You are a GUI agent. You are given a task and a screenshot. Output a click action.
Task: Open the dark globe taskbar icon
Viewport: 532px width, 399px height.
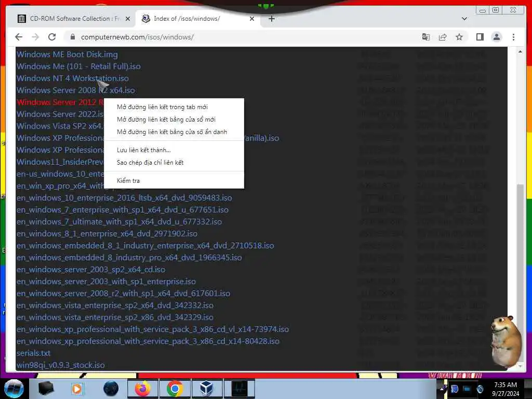pos(111,389)
